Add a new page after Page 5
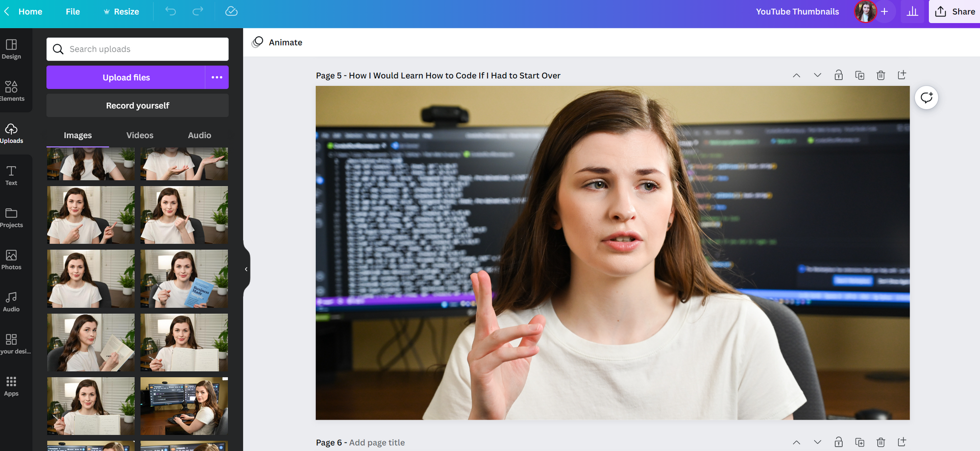This screenshot has width=980, height=451. (902, 75)
